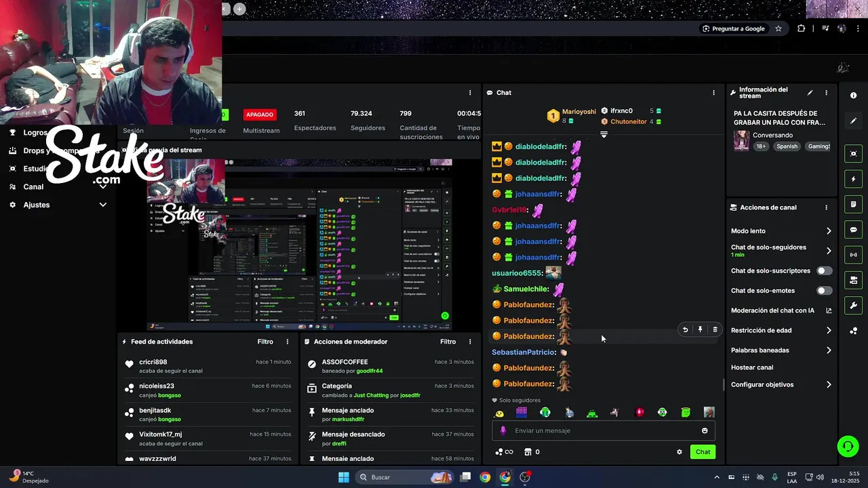Click the channel points infinity icon
868x488 pixels.
(504, 452)
